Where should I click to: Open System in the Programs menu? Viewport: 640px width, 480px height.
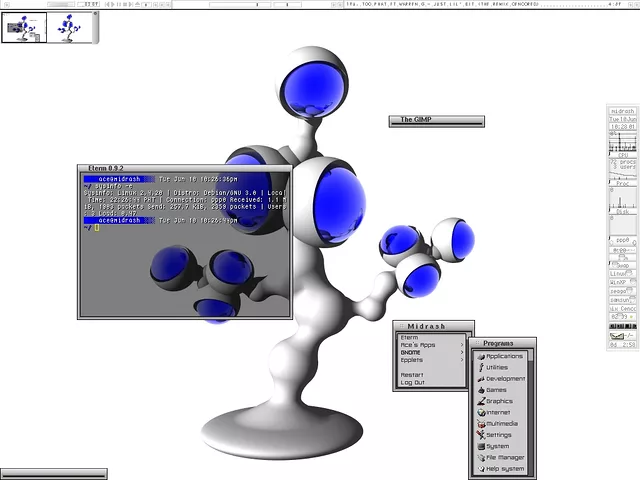[501, 446]
